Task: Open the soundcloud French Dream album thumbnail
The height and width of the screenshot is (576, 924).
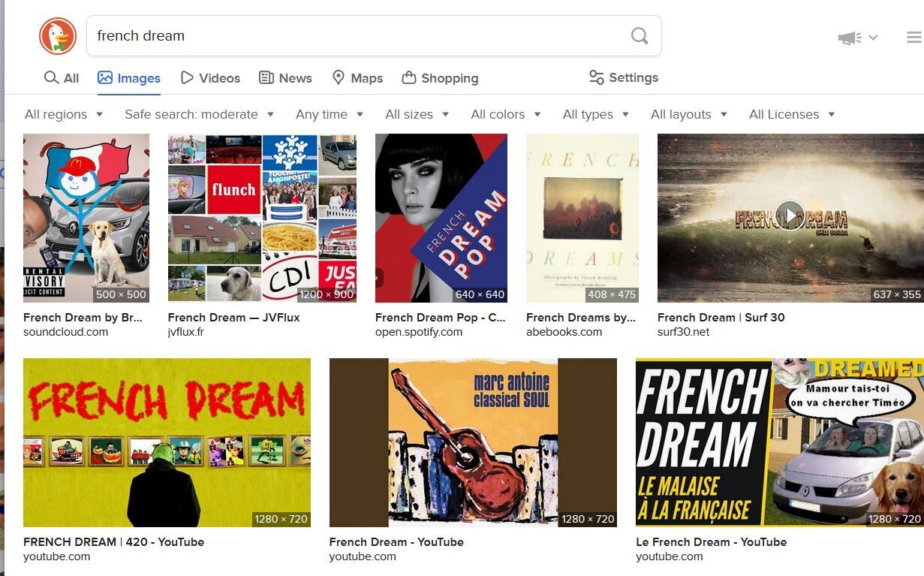Action: coord(86,218)
